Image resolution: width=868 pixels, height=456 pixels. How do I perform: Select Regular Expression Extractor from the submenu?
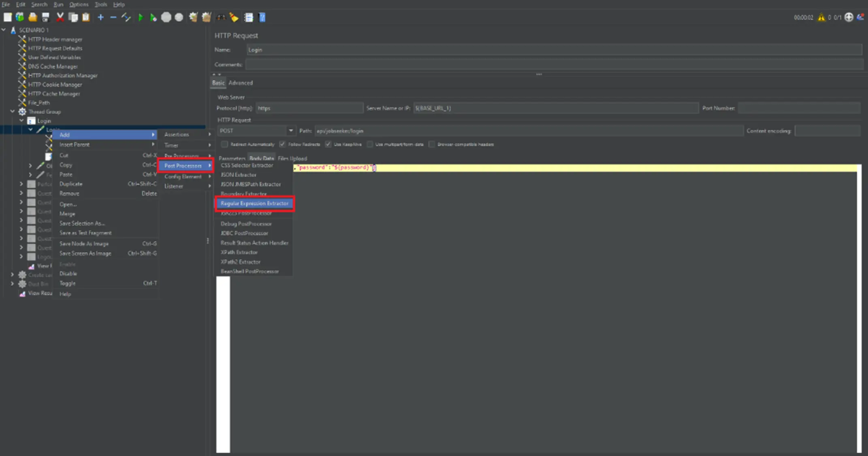pyautogui.click(x=254, y=203)
